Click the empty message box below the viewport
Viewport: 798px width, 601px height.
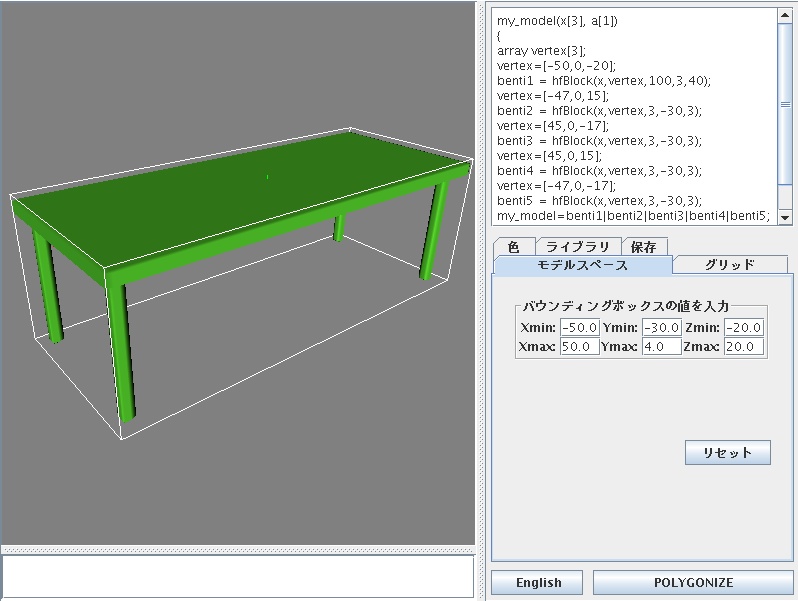[238, 576]
